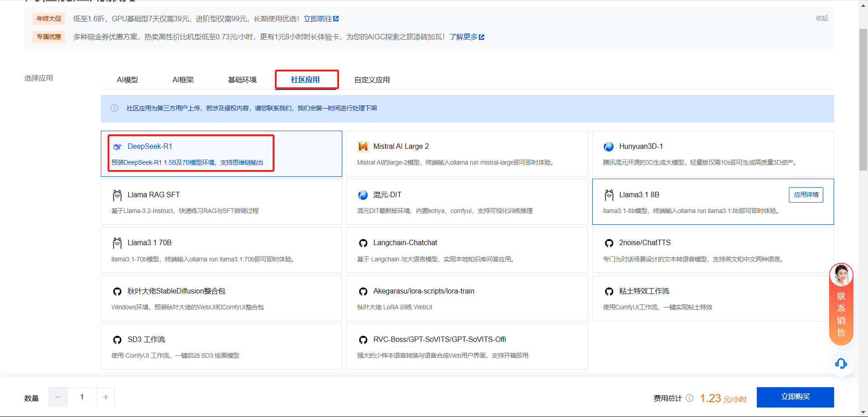Click the 粘土特效工作流 GitHub icon
This screenshot has height=417, width=868.
(609, 292)
